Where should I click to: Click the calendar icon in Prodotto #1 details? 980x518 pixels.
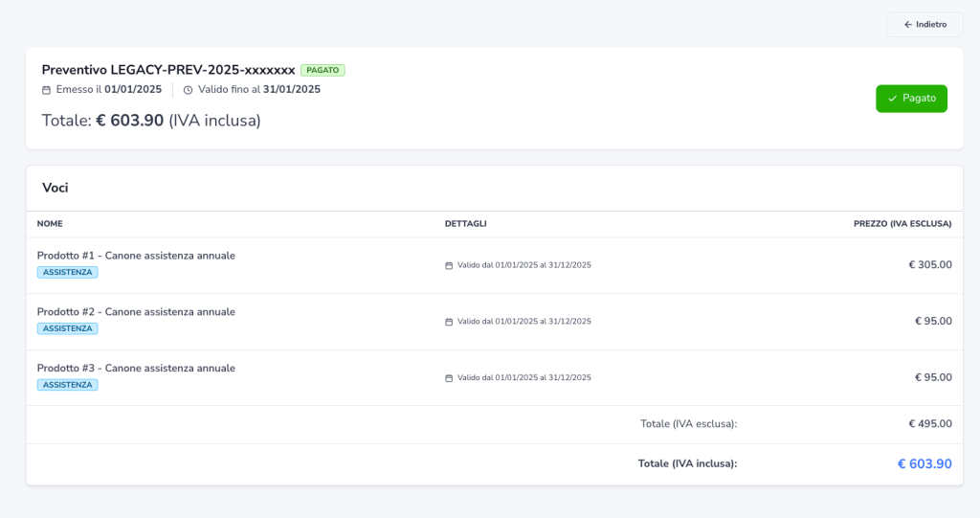point(449,265)
